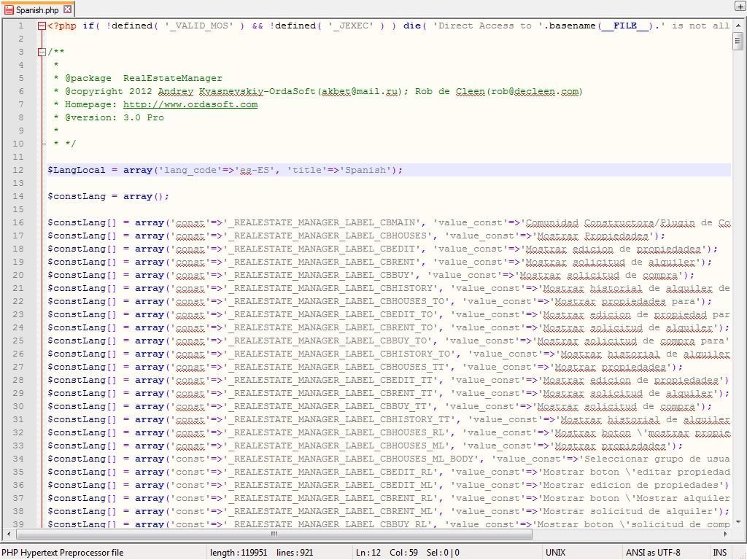Click line number 1 in the margin
The width and height of the screenshot is (747, 560).
tap(21, 26)
